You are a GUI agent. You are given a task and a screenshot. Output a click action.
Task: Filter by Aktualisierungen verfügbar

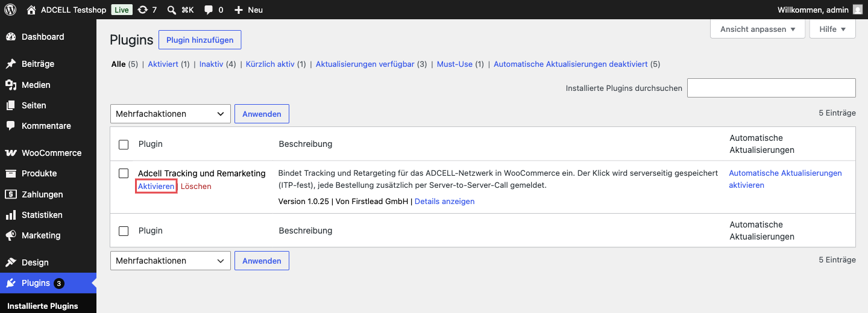365,64
